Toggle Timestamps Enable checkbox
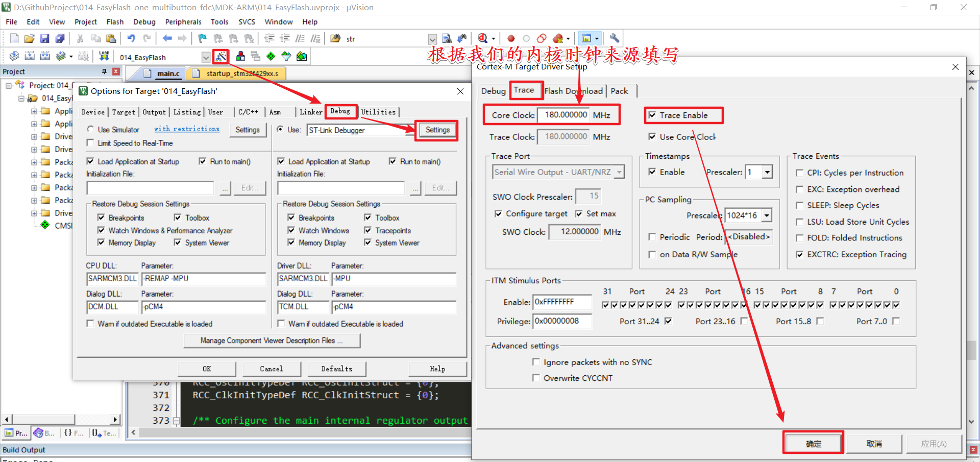 [x=652, y=172]
